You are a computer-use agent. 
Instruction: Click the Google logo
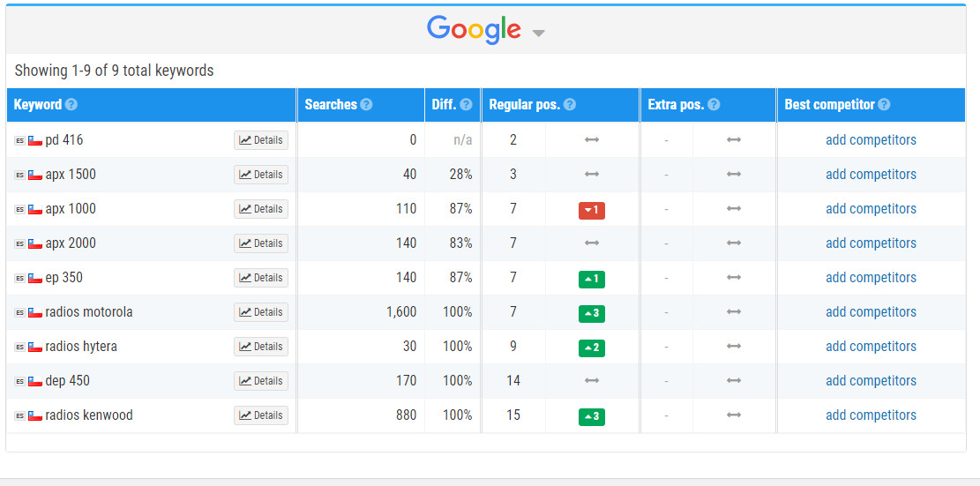[x=474, y=30]
